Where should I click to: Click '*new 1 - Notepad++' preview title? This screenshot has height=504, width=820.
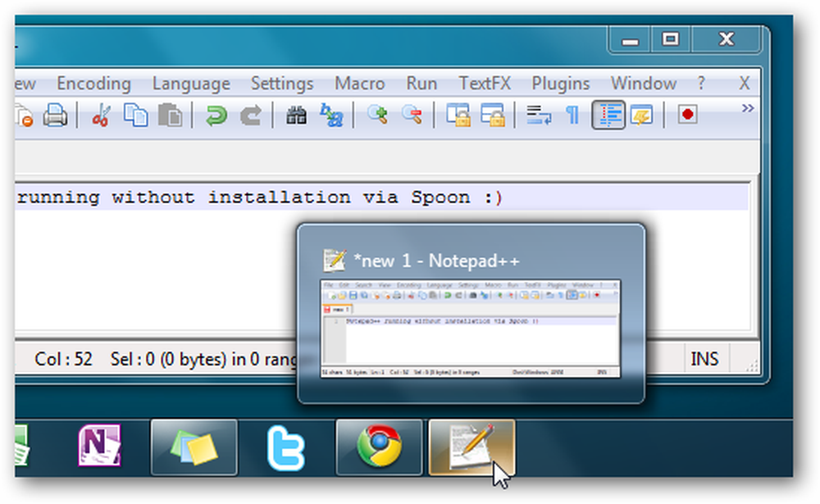[436, 261]
